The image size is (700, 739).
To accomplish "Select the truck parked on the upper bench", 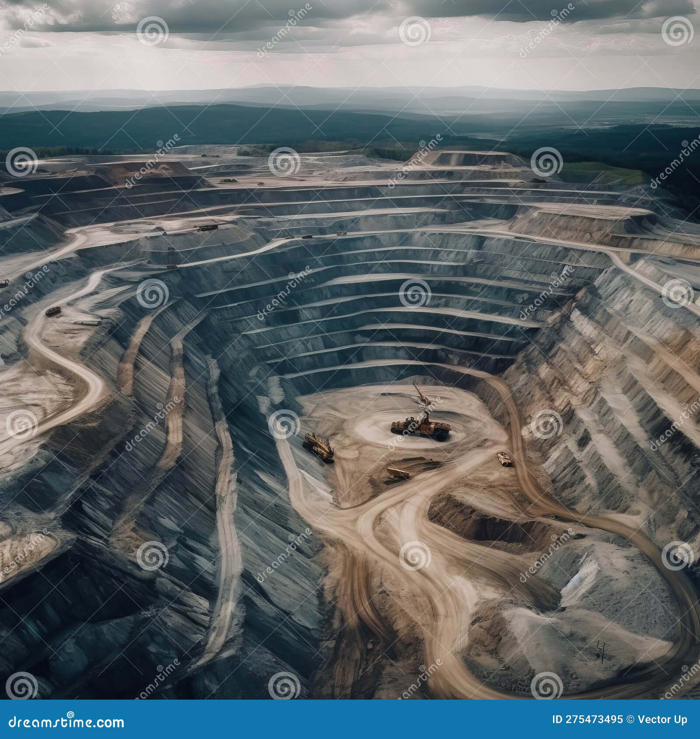I will click(x=206, y=227).
